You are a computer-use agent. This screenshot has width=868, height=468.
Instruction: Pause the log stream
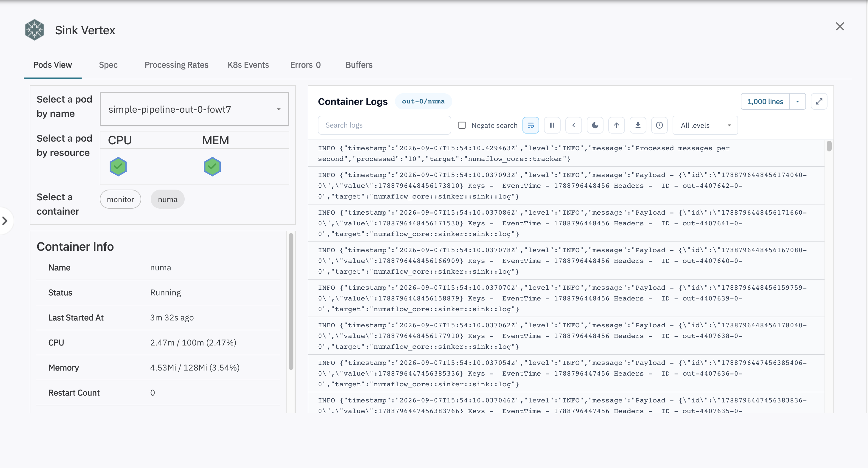coord(552,125)
